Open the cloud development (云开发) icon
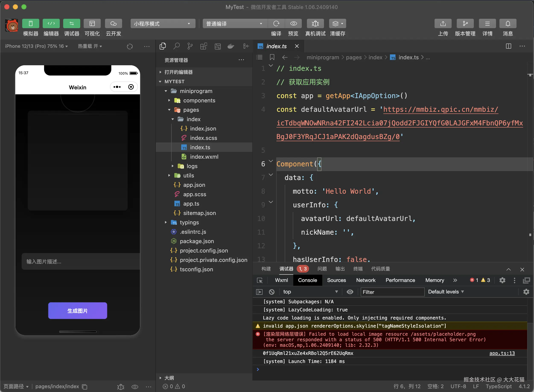Viewport: 534px width, 392px height. (x=114, y=23)
